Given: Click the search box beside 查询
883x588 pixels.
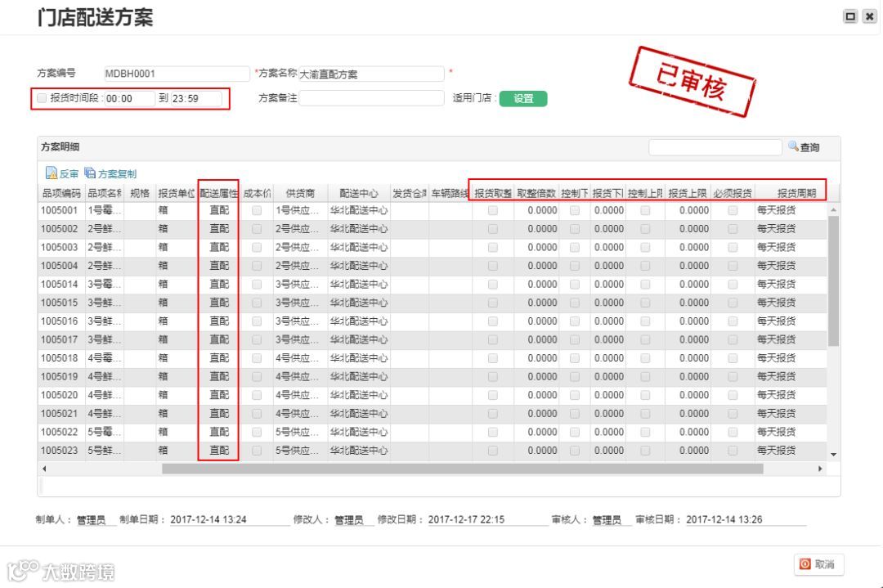Looking at the screenshot, I should 715,147.
